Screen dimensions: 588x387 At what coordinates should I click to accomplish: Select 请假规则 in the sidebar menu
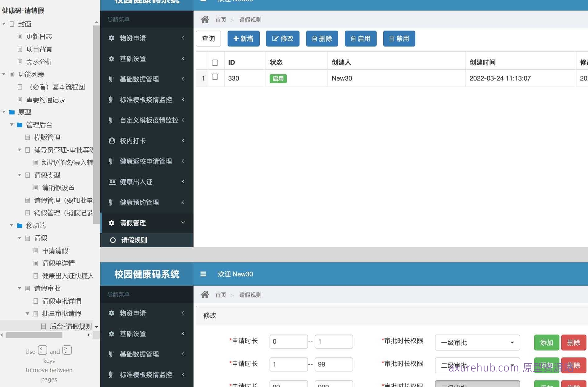pos(134,240)
